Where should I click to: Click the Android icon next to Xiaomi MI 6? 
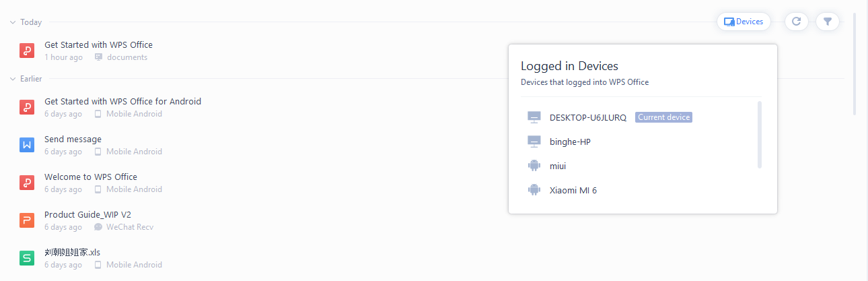[534, 190]
